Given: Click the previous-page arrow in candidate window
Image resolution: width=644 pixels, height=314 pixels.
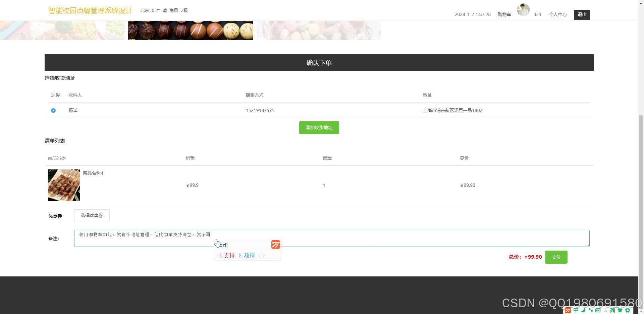Looking at the screenshot, I should click(259, 255).
